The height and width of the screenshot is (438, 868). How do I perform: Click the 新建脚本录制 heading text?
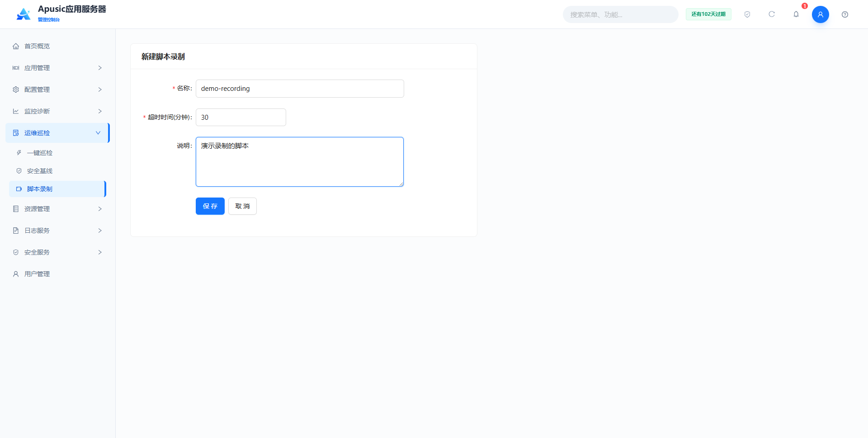[163, 57]
